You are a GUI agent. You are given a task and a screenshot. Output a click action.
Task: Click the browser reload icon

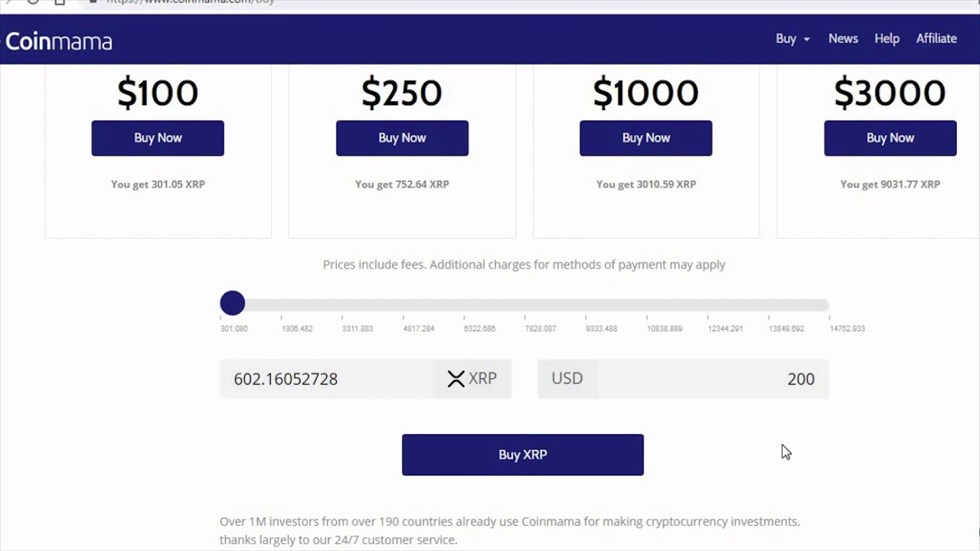pos(33,2)
